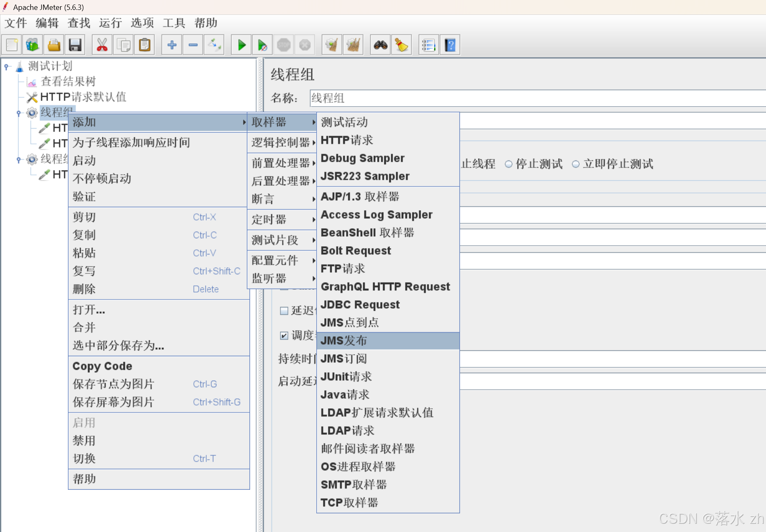Choose 删除 in context menu
The height and width of the screenshot is (532, 766).
(159, 289)
